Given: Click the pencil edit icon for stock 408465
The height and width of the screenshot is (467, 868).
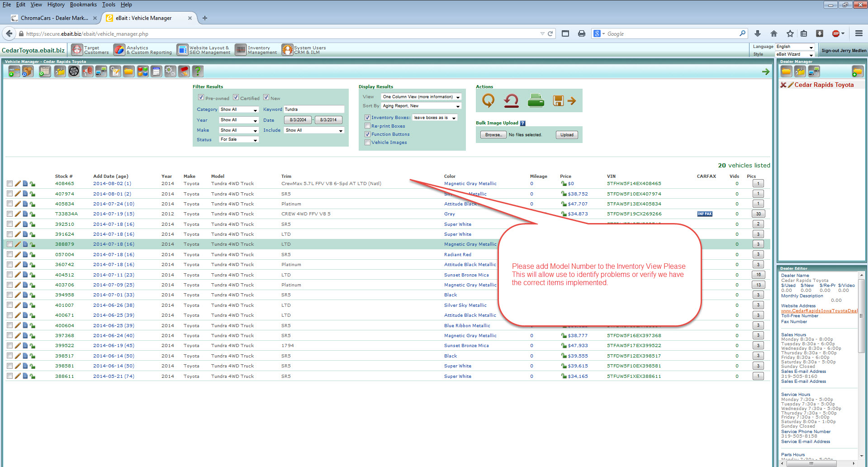Looking at the screenshot, I should tap(18, 184).
